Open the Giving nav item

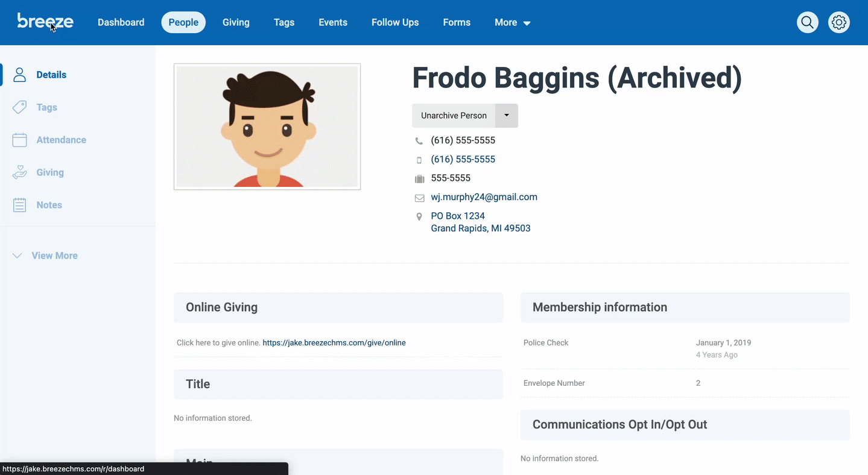tap(236, 22)
